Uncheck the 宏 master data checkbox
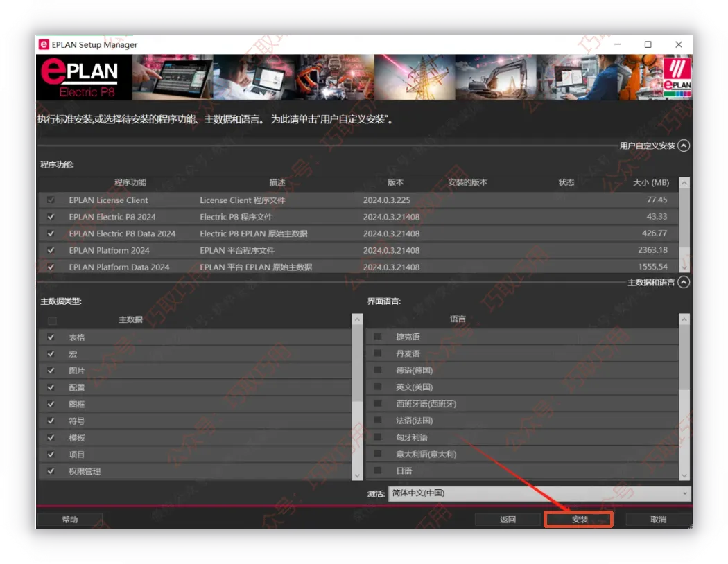This screenshot has height=564, width=728. (51, 354)
